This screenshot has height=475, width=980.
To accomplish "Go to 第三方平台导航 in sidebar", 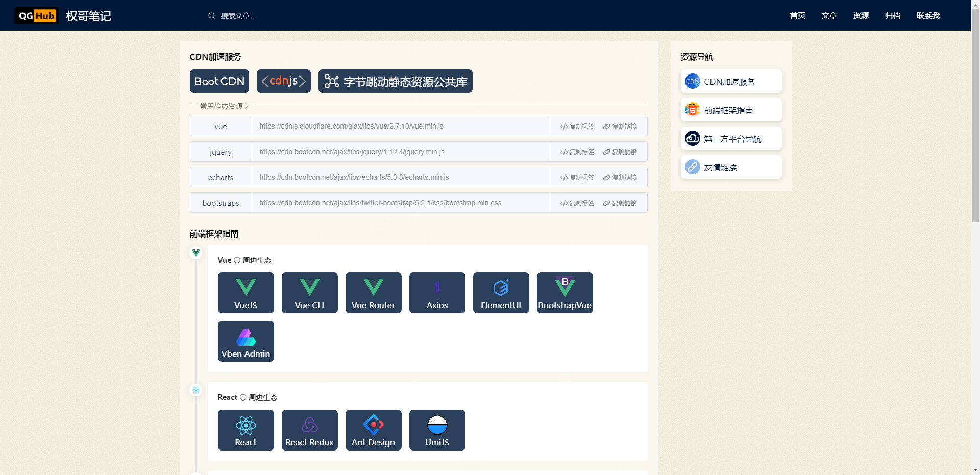I will pos(731,138).
